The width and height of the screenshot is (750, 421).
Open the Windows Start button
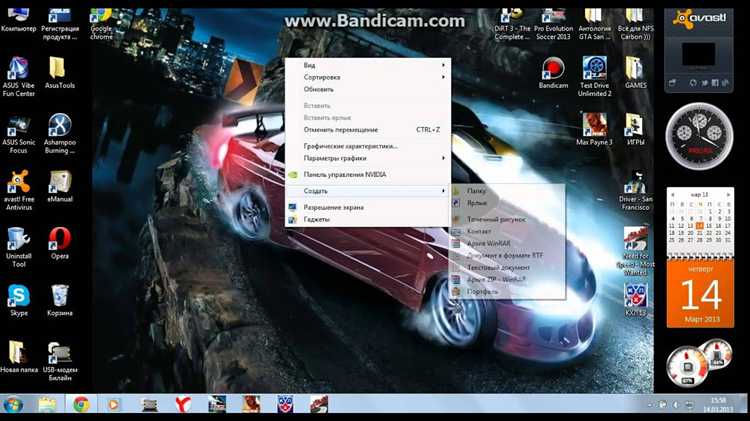tap(12, 405)
